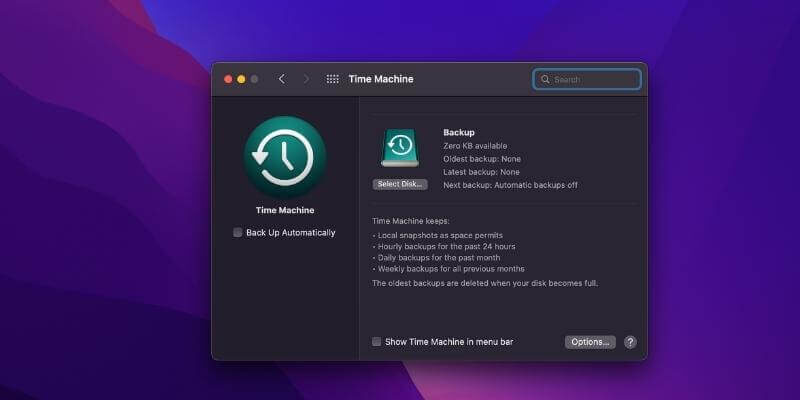Image resolution: width=800 pixels, height=400 pixels.
Task: Click 'Hourly backups for the past 24 hours'
Action: [444, 246]
